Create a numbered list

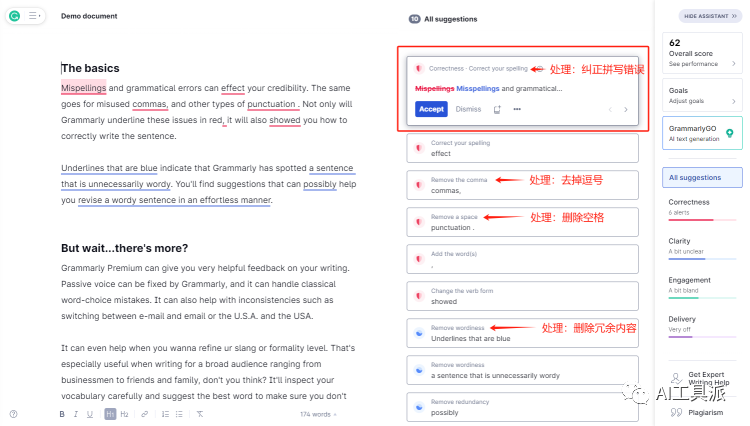click(165, 414)
